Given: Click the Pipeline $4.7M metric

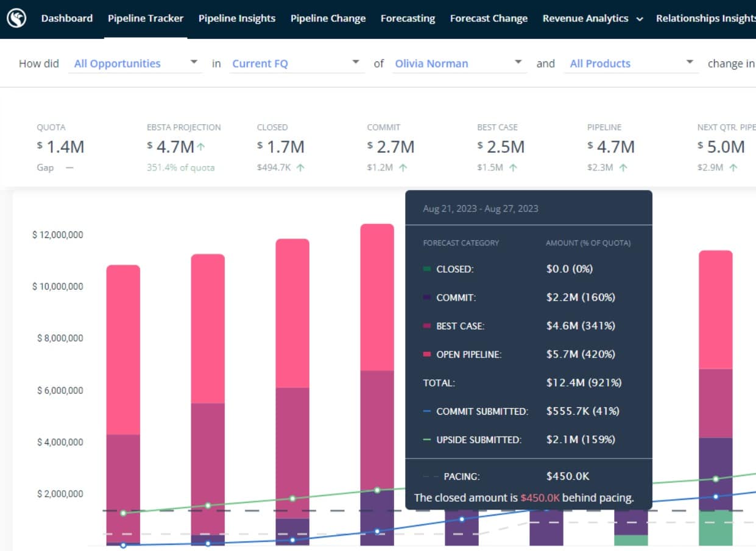Looking at the screenshot, I should click(611, 147).
